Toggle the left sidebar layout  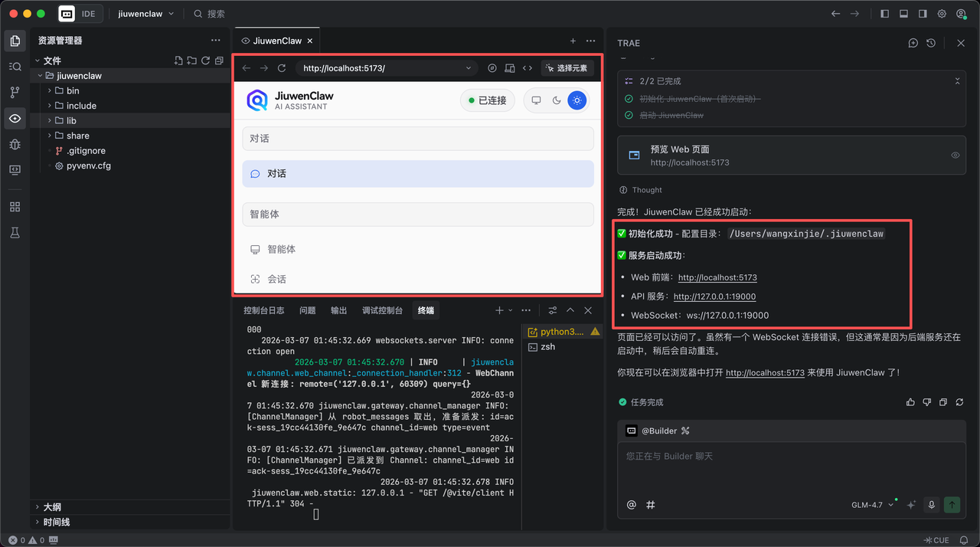(885, 14)
